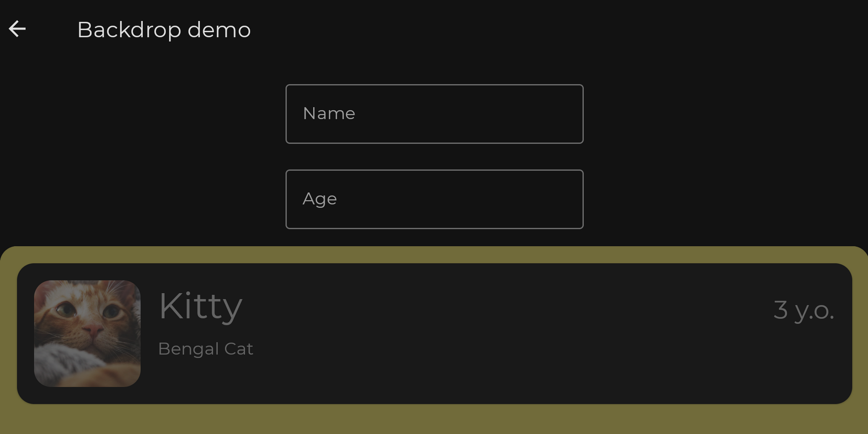Image resolution: width=868 pixels, height=434 pixels.
Task: Click the Name placeholder text
Action: pos(329,114)
